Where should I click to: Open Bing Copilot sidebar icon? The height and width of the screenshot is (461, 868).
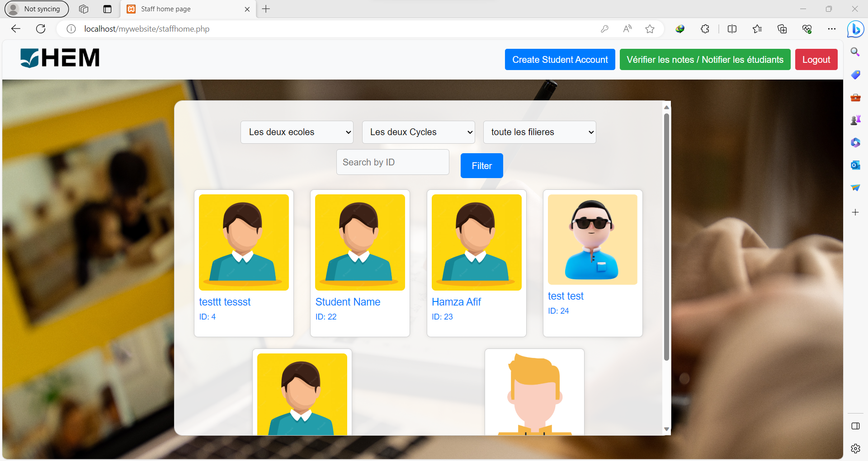click(x=855, y=29)
